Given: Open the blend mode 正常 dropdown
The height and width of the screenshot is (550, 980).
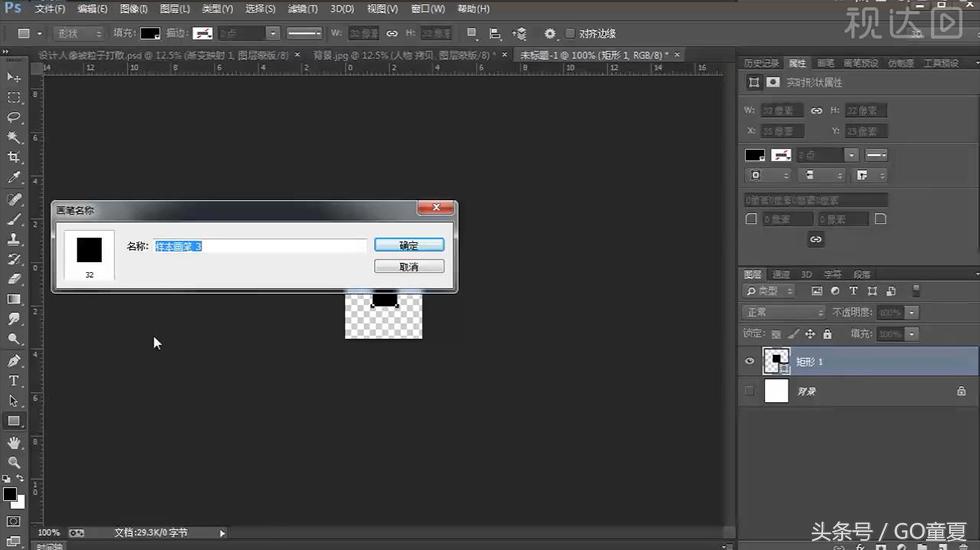Looking at the screenshot, I should (780, 312).
